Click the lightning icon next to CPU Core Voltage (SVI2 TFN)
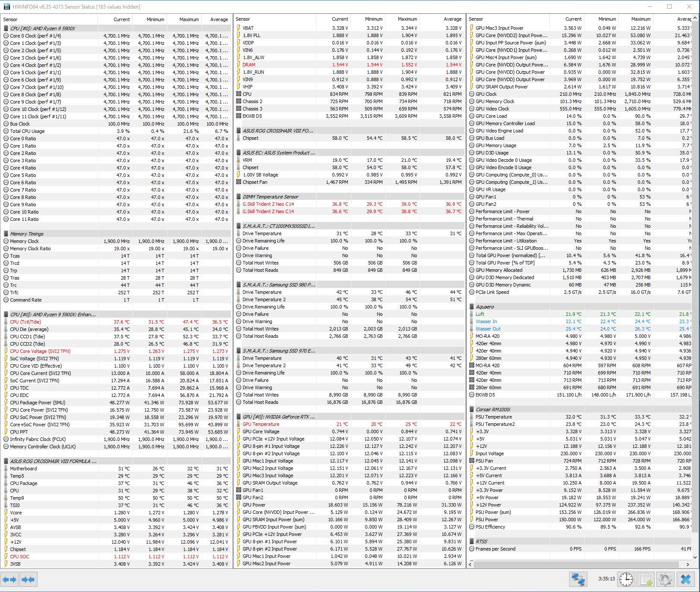The width and height of the screenshot is (700, 592). coord(6,351)
